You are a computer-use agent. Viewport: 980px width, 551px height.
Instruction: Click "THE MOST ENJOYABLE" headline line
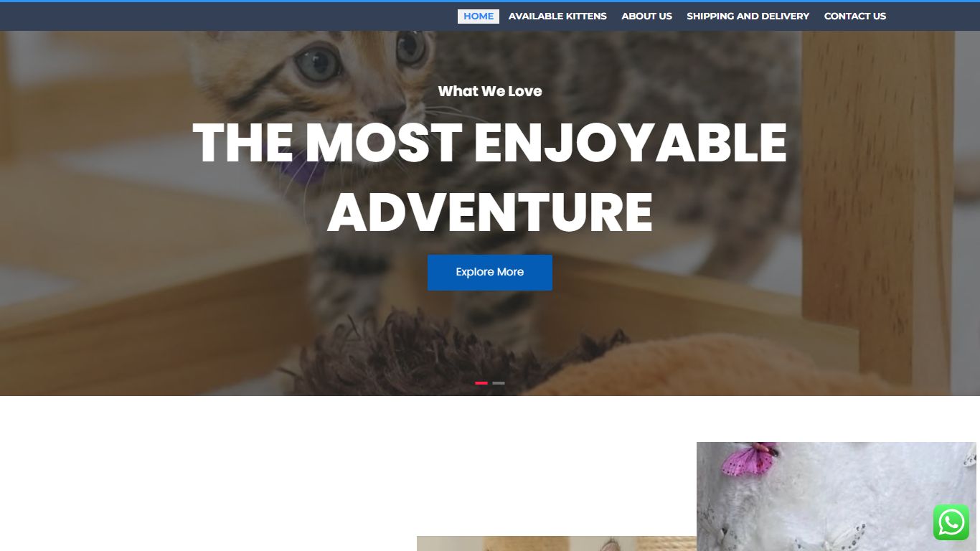pos(489,143)
